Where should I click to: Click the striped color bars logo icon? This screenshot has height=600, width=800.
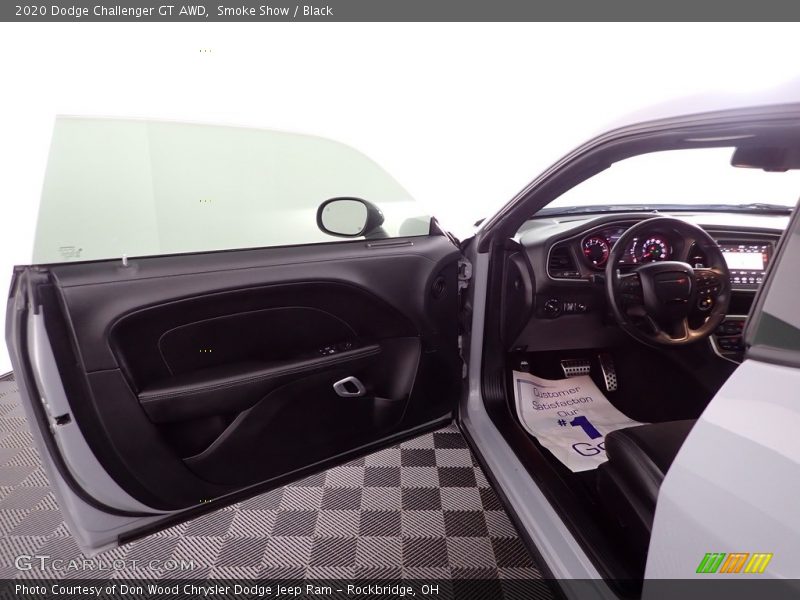click(x=734, y=563)
